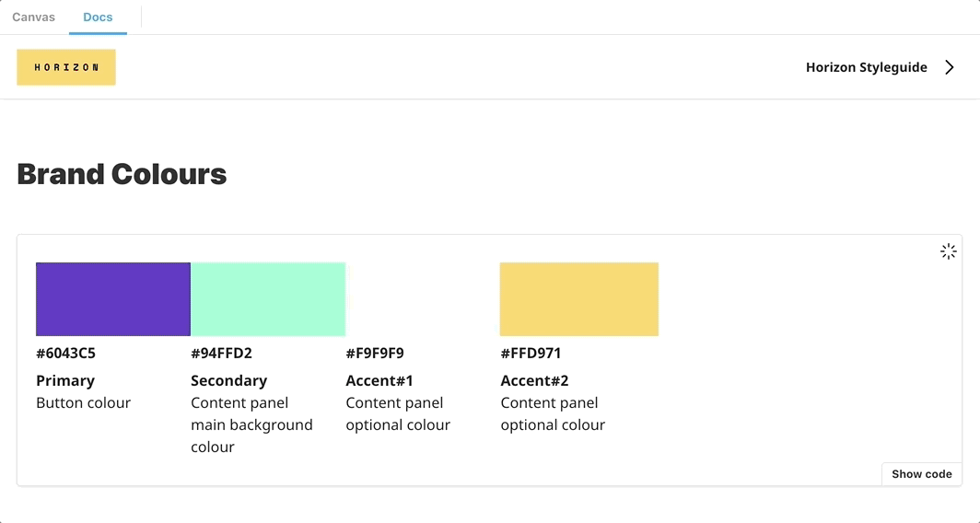Pick the near-white Accent#1 swatch
The width and height of the screenshot is (980, 523).
pos(423,299)
